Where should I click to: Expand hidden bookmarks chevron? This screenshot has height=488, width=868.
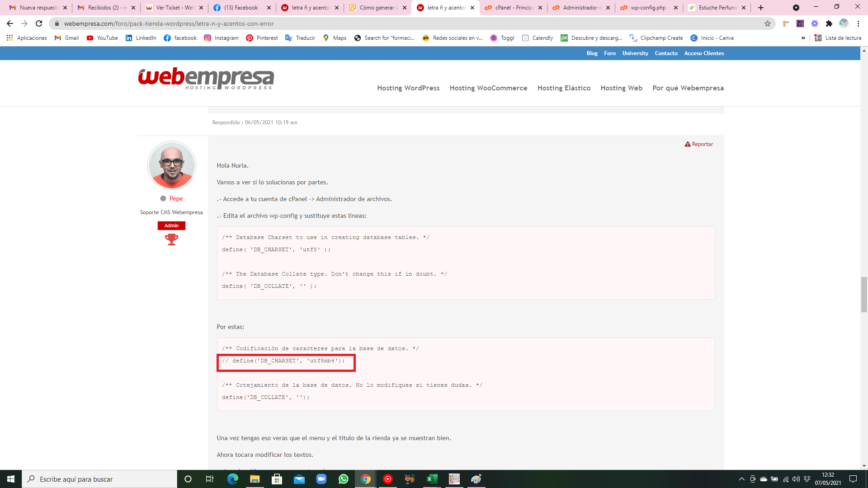point(803,38)
